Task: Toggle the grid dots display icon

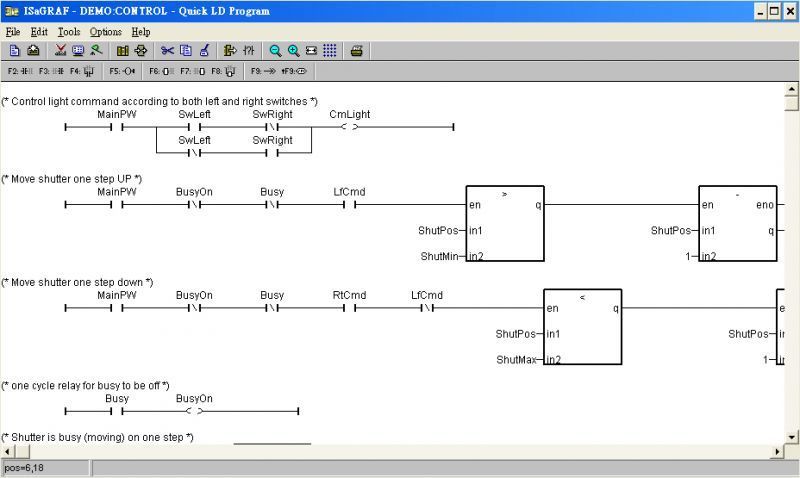Action: coord(330,51)
